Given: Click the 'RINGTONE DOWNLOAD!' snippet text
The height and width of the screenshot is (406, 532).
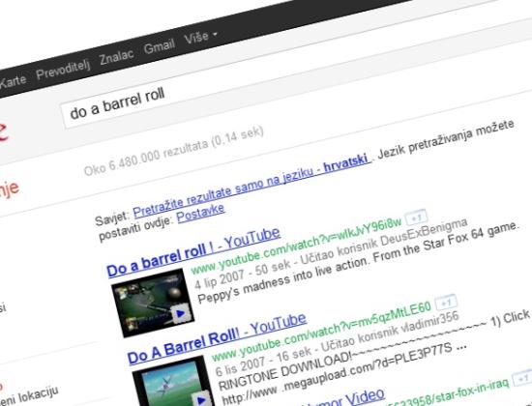Looking at the screenshot, I should coord(285,372).
